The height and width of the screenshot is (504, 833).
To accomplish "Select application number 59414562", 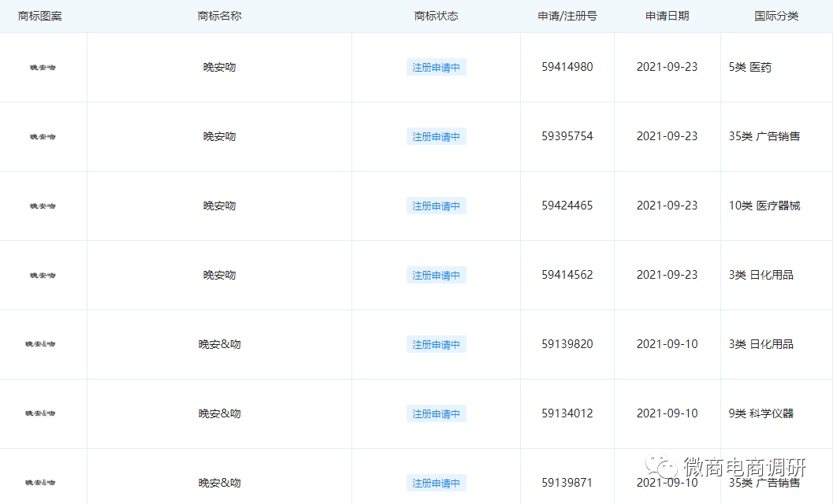I will [x=567, y=275].
